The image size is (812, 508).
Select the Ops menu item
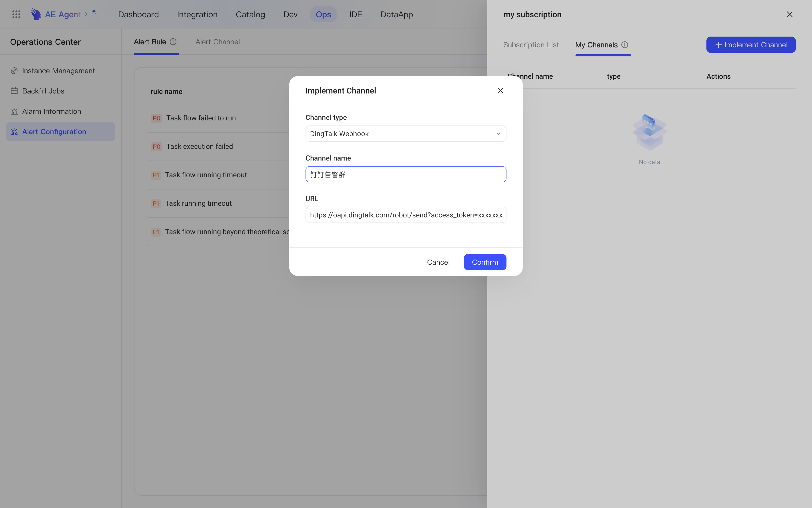point(324,14)
